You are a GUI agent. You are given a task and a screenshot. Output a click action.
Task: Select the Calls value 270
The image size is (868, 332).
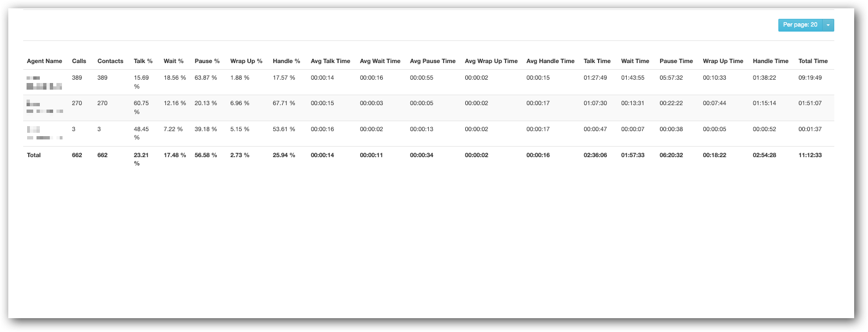(x=77, y=103)
